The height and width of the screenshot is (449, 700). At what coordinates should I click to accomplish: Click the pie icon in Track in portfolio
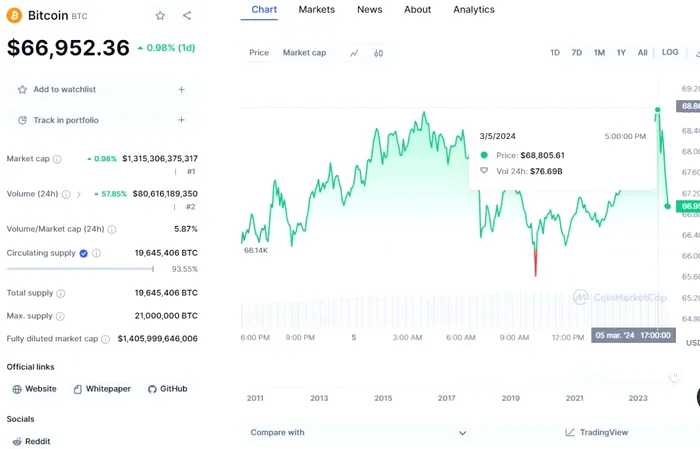click(22, 120)
